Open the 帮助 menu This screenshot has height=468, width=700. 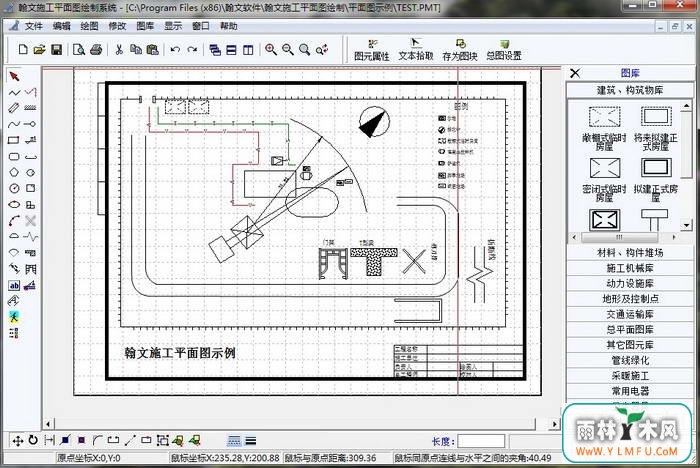pyautogui.click(x=229, y=26)
